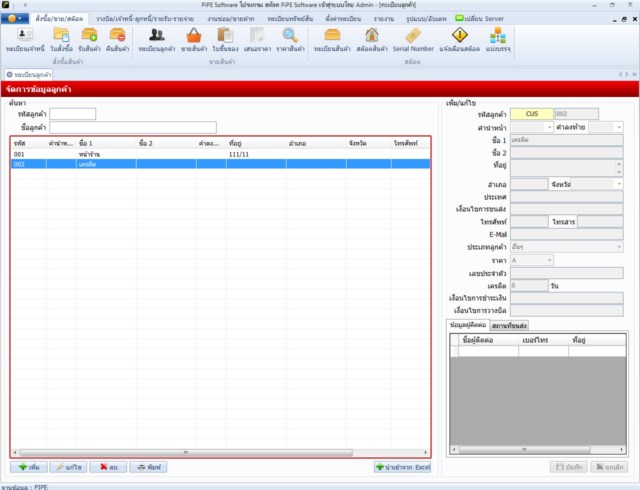Open quick access toolbar dropdown in title bar
640x490 pixels.
coord(25,5)
